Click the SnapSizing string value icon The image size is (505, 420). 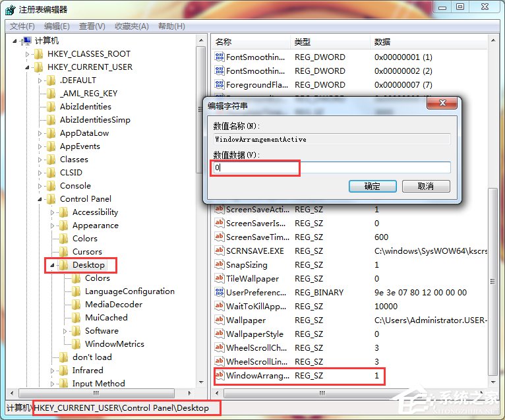pos(220,265)
